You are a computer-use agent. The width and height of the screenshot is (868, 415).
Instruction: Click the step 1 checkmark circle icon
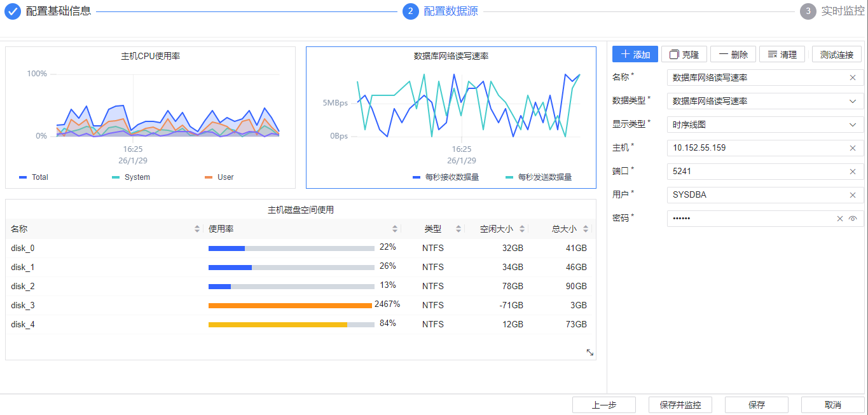click(x=13, y=11)
